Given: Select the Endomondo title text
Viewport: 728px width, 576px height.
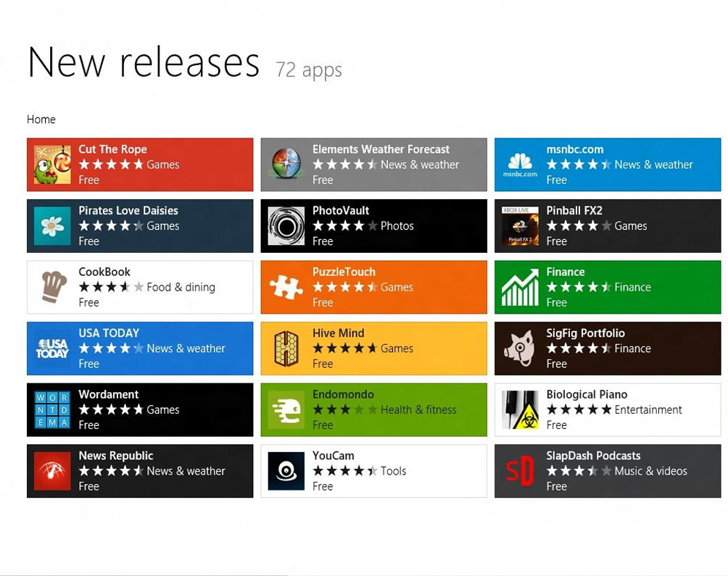Looking at the screenshot, I should pyautogui.click(x=343, y=394).
